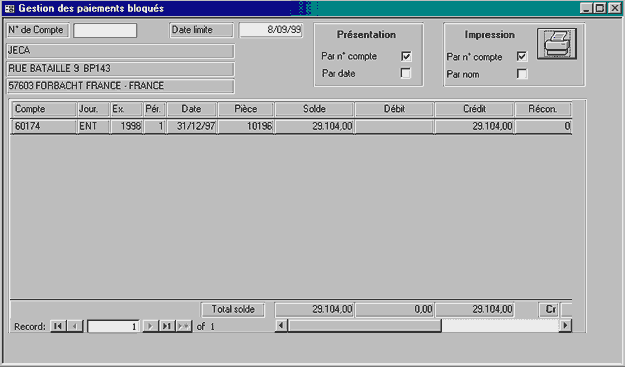The width and height of the screenshot is (625, 367).
Task: Click the N° de Compte input field
Action: click(105, 30)
